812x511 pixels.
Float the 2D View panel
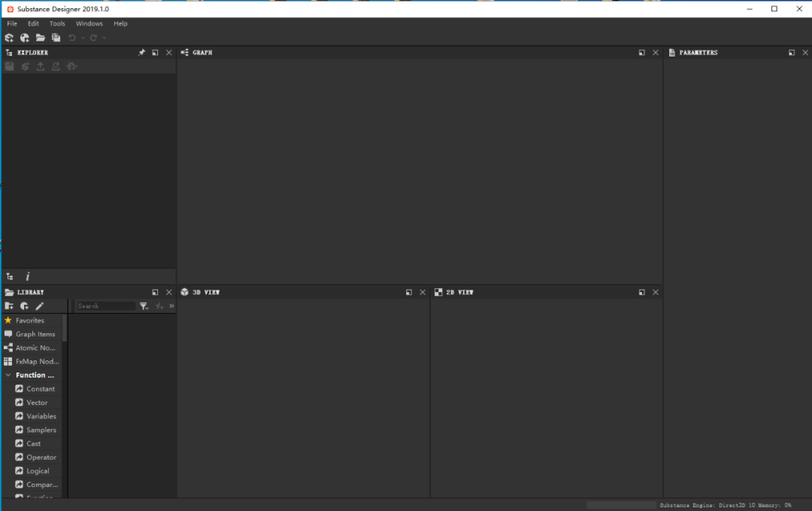(641, 292)
